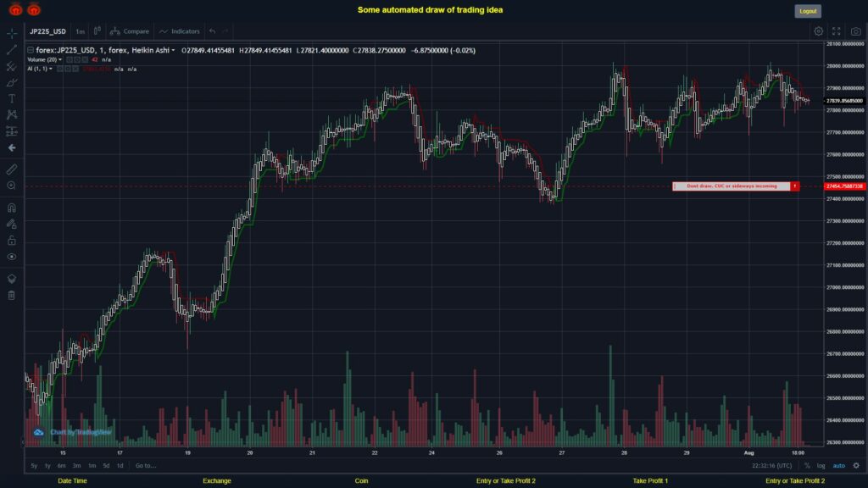This screenshot has width=868, height=488.
Task: Open the candle chart style selector
Action: click(x=97, y=31)
